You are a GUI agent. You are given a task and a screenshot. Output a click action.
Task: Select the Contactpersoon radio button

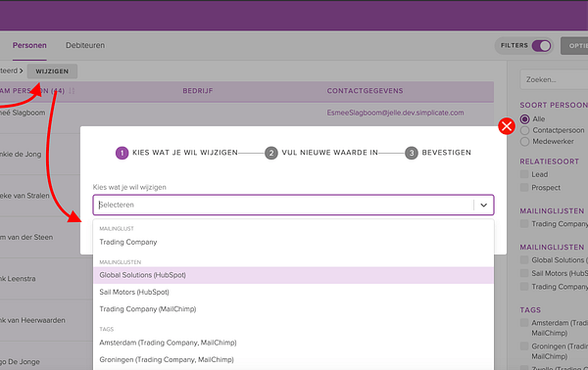tap(524, 130)
